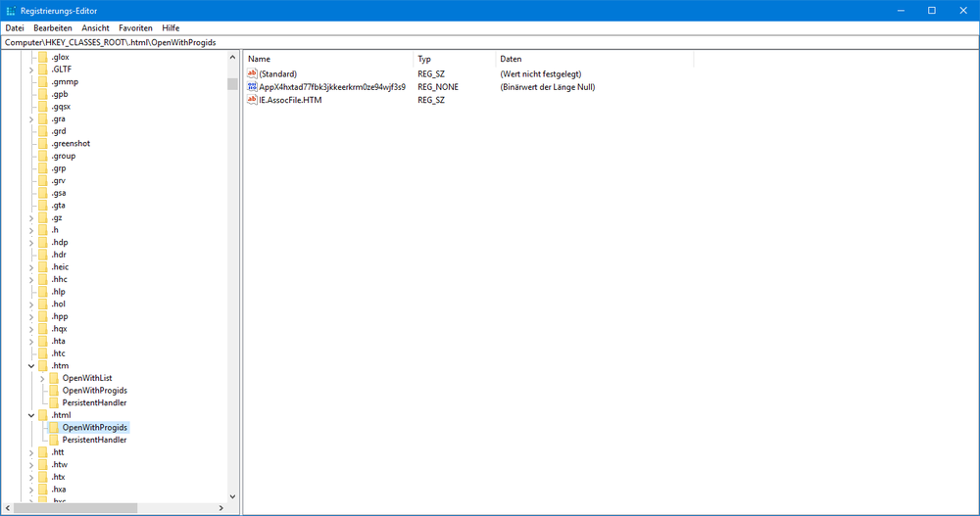Click the .GLTF key folder icon
This screenshot has width=980, height=516.
pos(43,70)
